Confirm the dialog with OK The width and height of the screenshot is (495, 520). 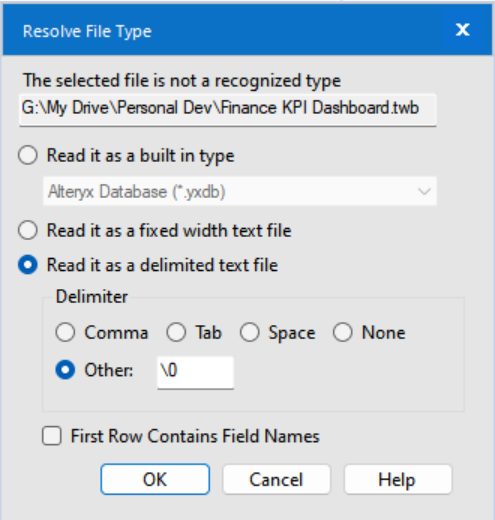[x=155, y=479]
